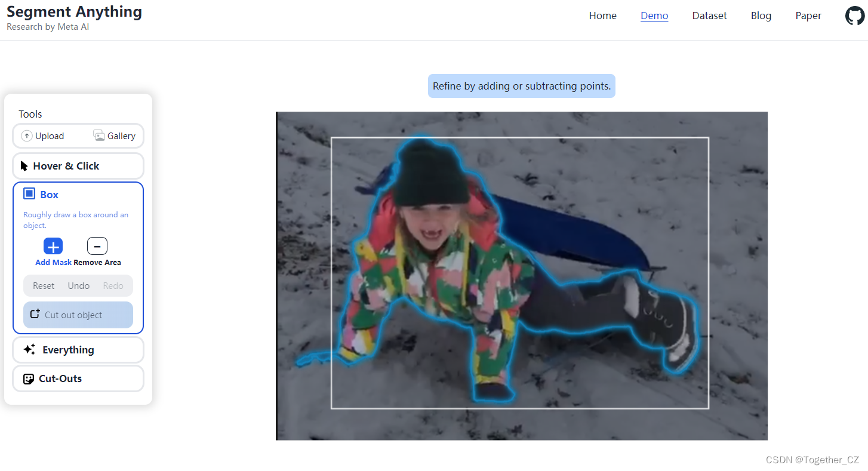This screenshot has height=471, width=868.
Task: Open the Cut-Outs panel
Action: 78,378
